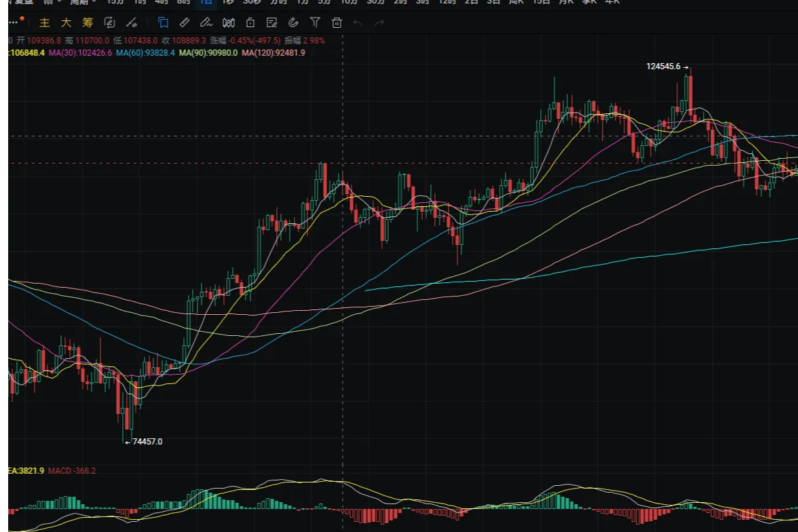Click the 振幅 2.98% amplitude value

(x=313, y=40)
